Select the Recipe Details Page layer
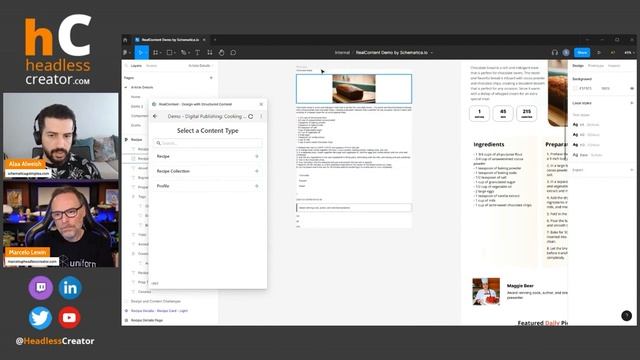Image resolution: width=640 pixels, height=360 pixels. (x=147, y=320)
